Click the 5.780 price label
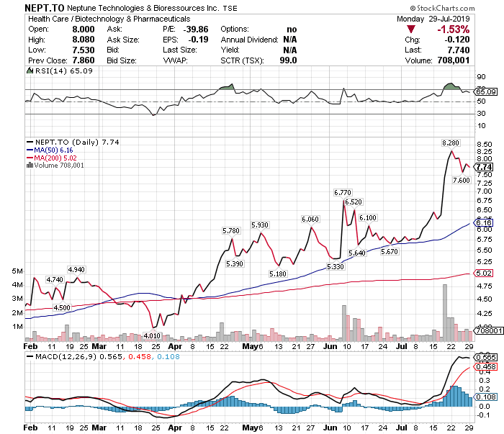Screen dimensions: 504x434 231,230
